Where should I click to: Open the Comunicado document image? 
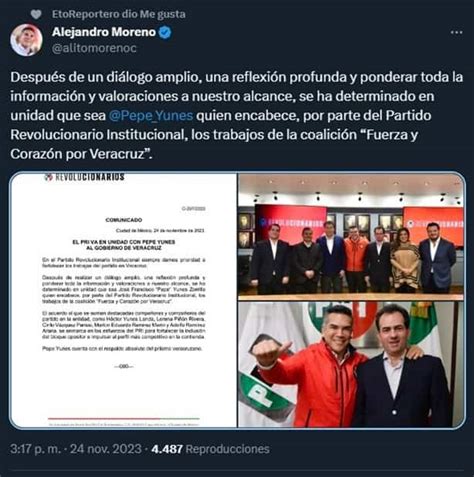coord(124,300)
